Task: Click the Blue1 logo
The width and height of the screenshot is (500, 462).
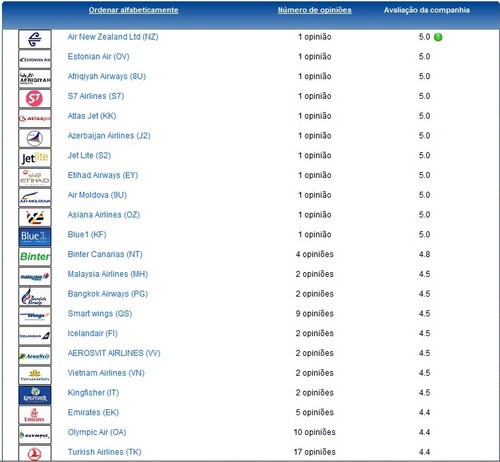Action: pos(35,237)
